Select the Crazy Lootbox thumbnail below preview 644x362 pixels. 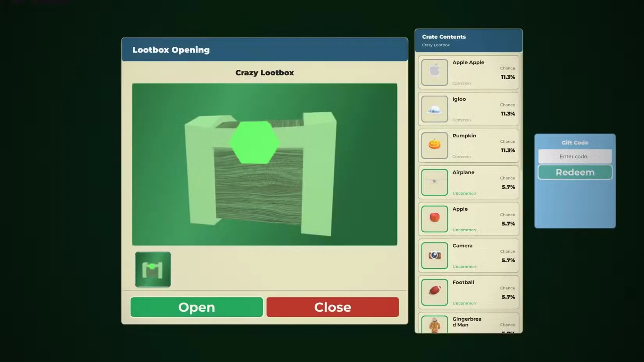pyautogui.click(x=153, y=270)
